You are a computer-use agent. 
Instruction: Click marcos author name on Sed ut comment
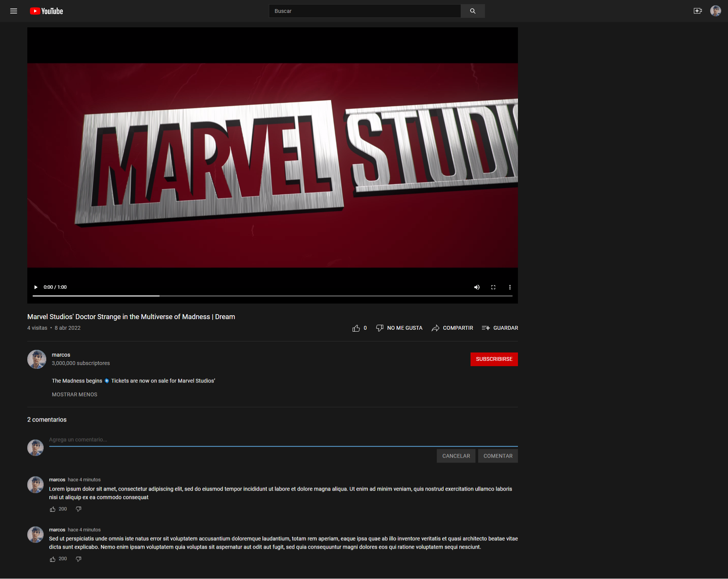tap(57, 530)
